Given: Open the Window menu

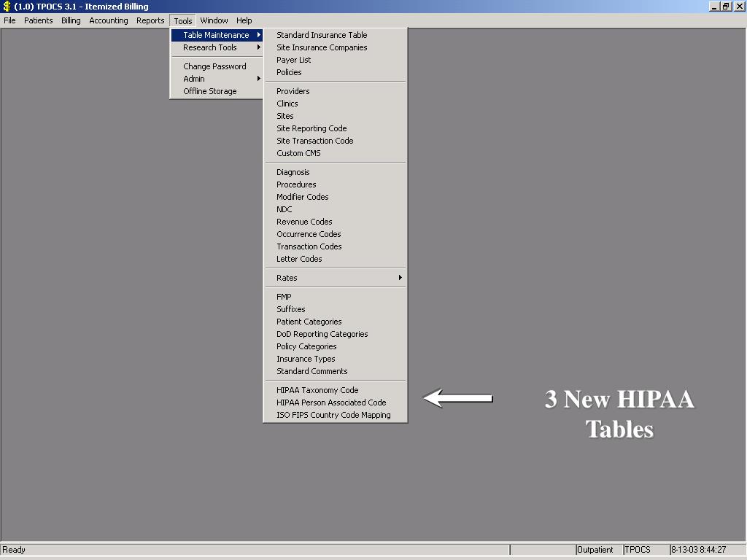Looking at the screenshot, I should [x=214, y=20].
